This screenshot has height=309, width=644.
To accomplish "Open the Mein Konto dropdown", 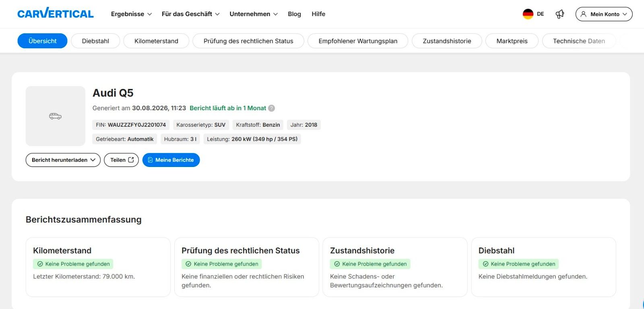I will point(604,14).
